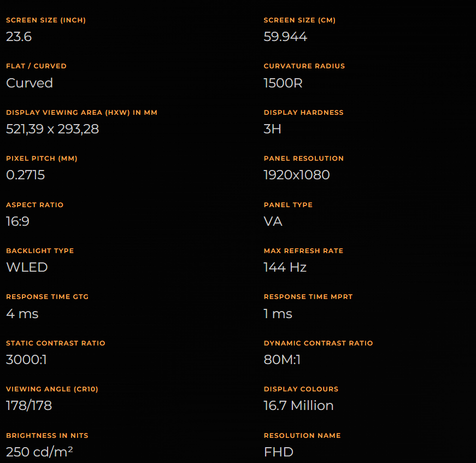Click the 80M:1 dynamic contrast value
The width and height of the screenshot is (476, 463).
click(x=282, y=360)
